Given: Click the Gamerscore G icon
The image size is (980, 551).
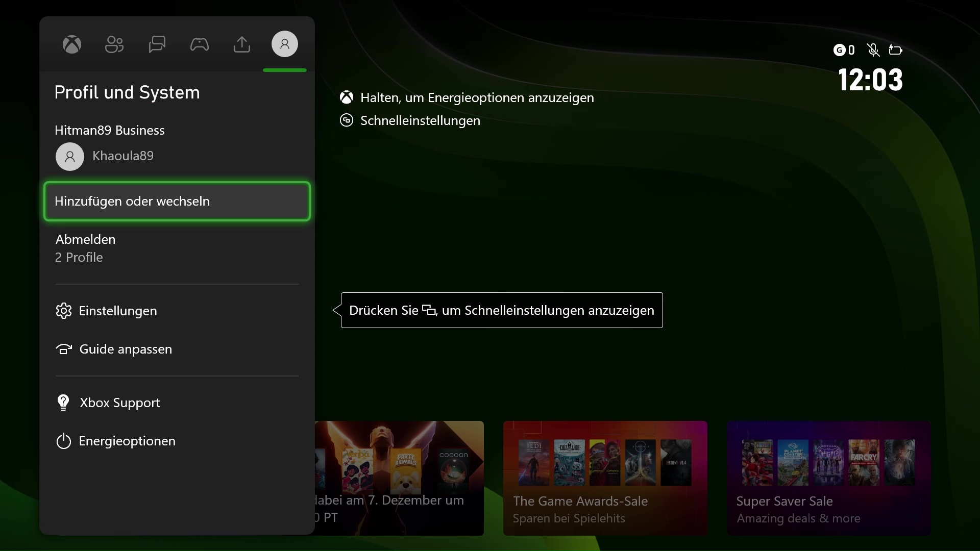Looking at the screenshot, I should coord(839,49).
